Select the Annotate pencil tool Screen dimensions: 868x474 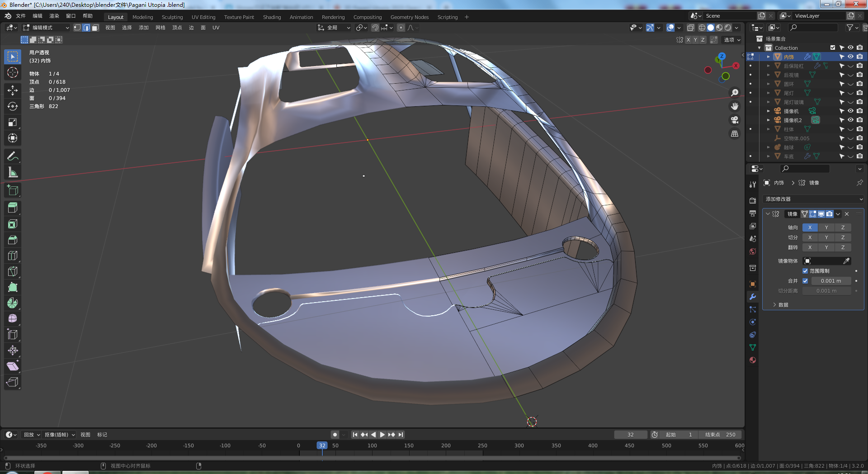13,156
